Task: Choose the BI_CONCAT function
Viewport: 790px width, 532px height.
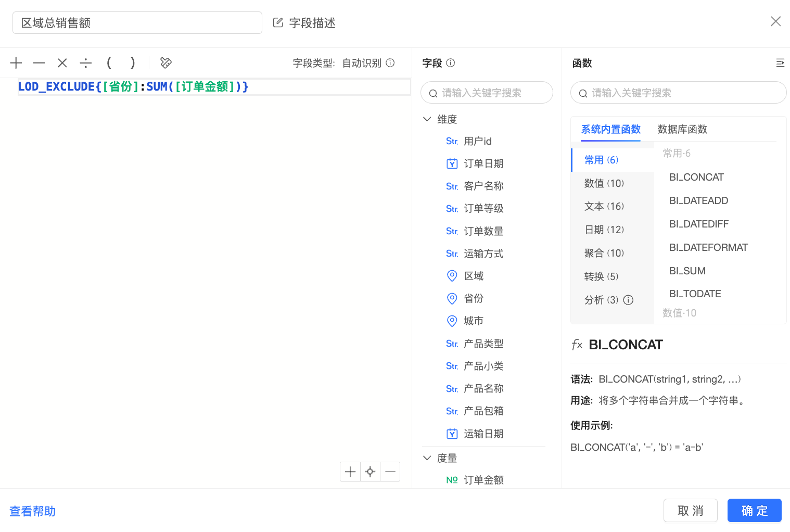Action: point(696,177)
